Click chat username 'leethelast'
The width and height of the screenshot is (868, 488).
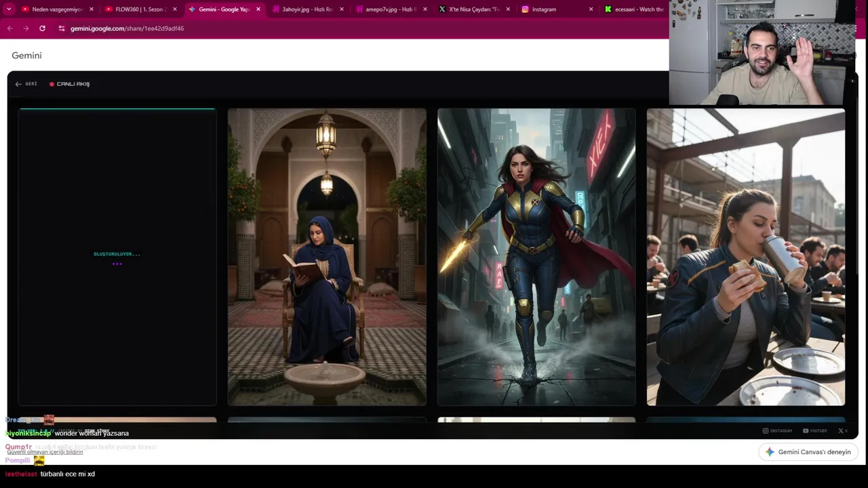pos(21,474)
